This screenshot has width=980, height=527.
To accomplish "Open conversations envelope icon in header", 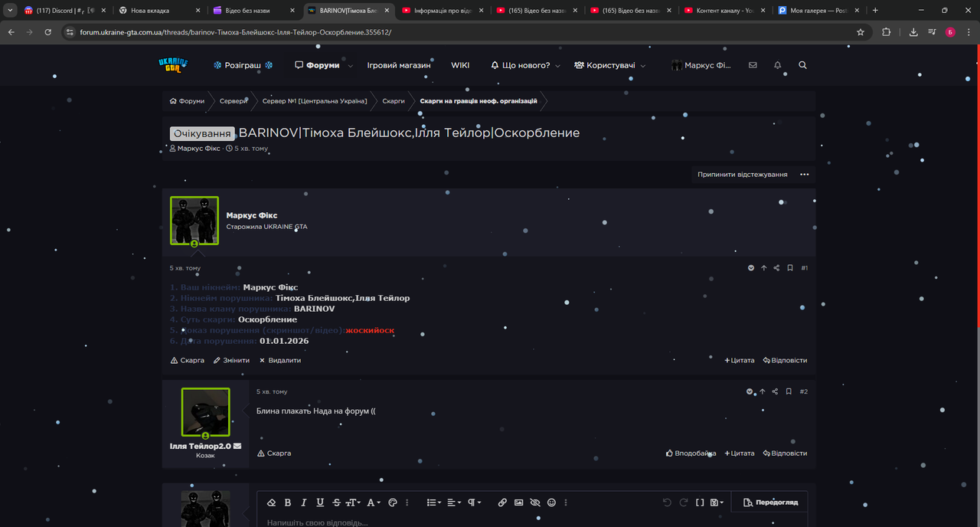I will pyautogui.click(x=753, y=65).
